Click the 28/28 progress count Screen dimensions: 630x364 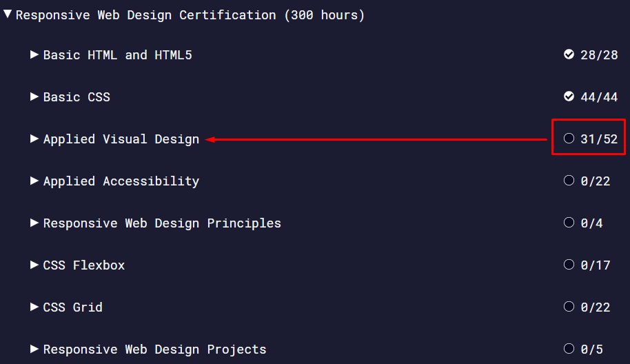pyautogui.click(x=599, y=54)
